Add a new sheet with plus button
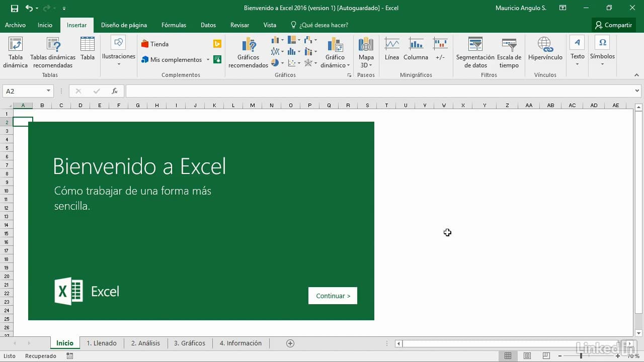644x362 pixels. 290,343
